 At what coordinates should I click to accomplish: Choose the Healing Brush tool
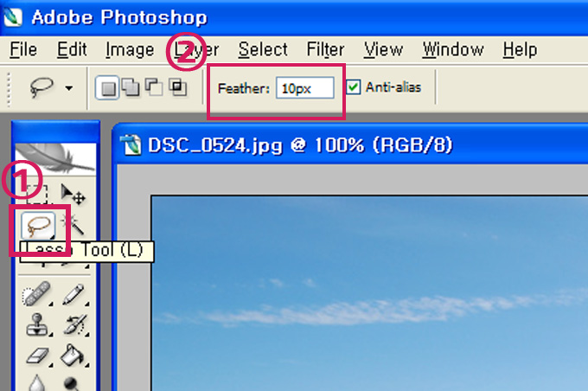point(36,294)
